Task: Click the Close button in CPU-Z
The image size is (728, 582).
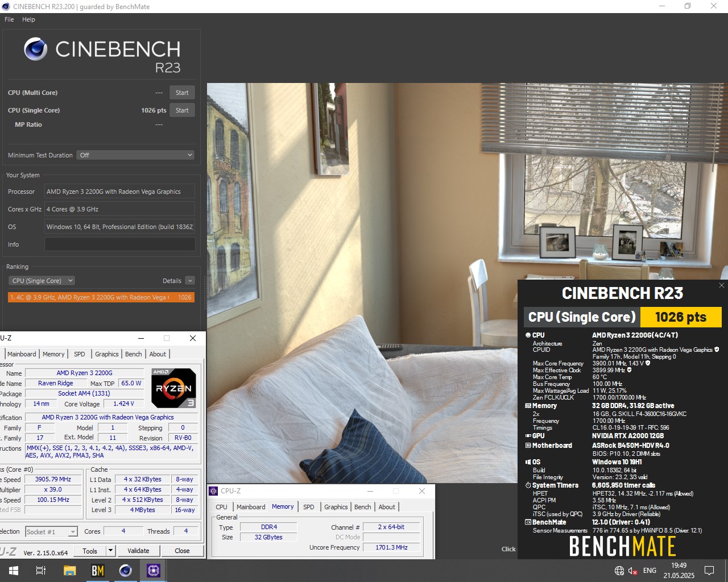Action: pos(182,551)
